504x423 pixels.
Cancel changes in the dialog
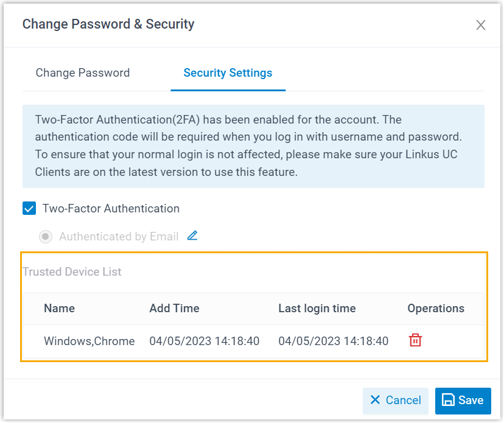coord(395,400)
